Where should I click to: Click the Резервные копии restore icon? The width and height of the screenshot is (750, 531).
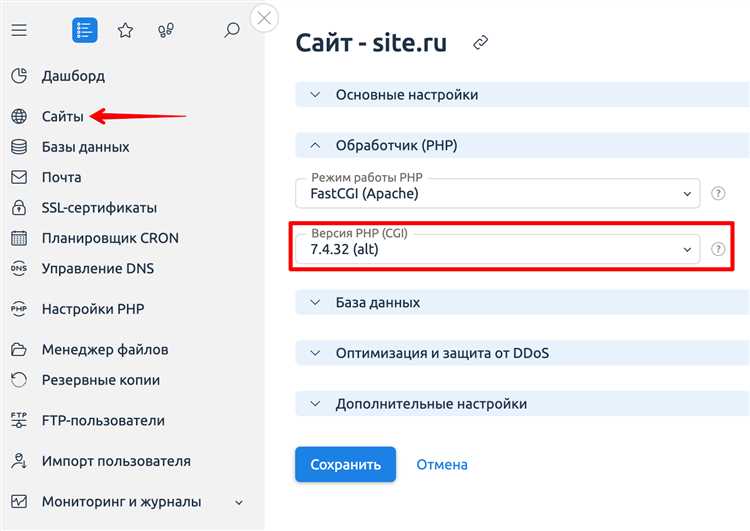[x=19, y=380]
